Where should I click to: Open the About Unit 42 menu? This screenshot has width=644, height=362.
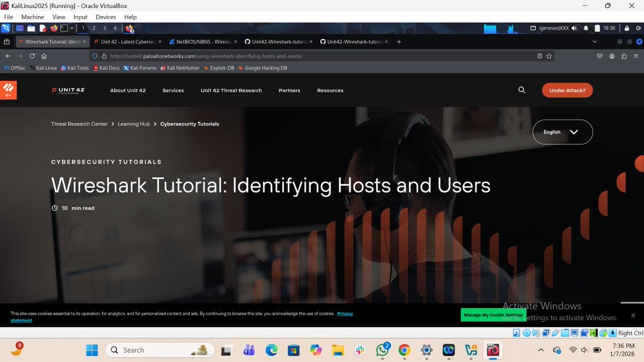point(128,91)
